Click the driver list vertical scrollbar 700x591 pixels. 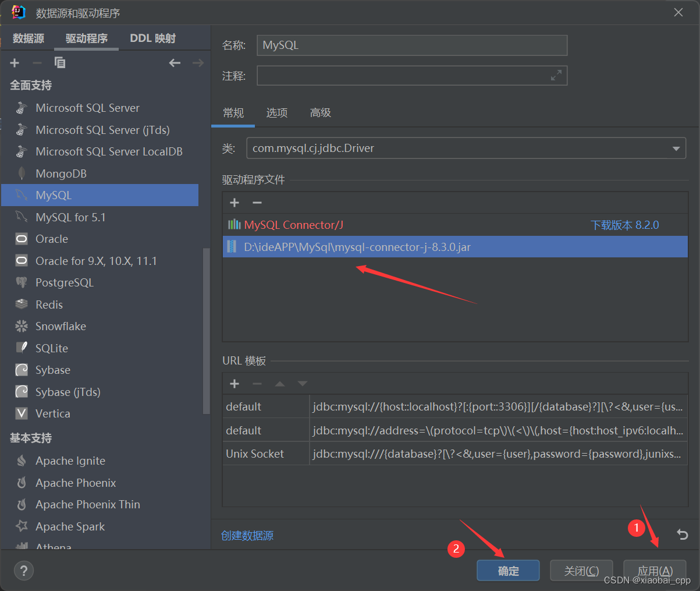[x=205, y=331]
